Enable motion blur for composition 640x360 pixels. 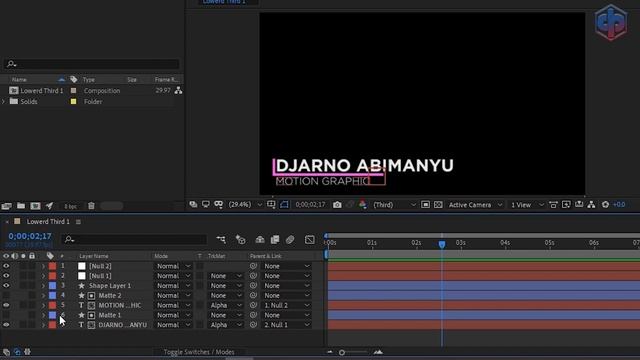tap(290, 240)
